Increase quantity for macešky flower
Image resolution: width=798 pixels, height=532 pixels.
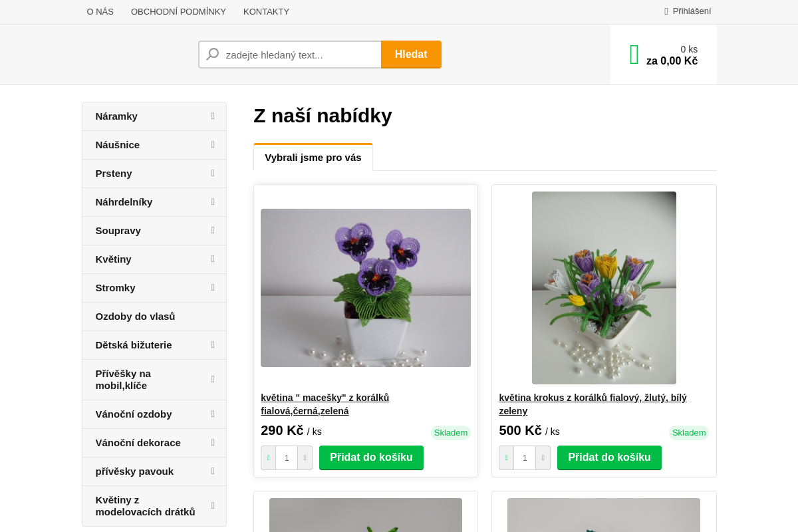[305, 458]
